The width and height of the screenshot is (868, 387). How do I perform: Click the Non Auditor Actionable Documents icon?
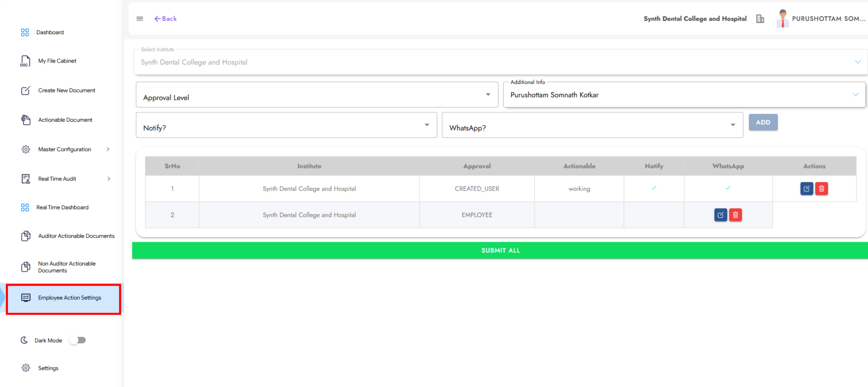[x=26, y=267]
